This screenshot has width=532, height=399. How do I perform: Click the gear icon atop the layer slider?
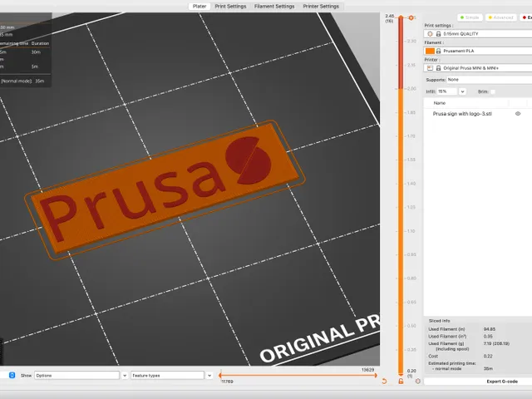pyautogui.click(x=411, y=17)
